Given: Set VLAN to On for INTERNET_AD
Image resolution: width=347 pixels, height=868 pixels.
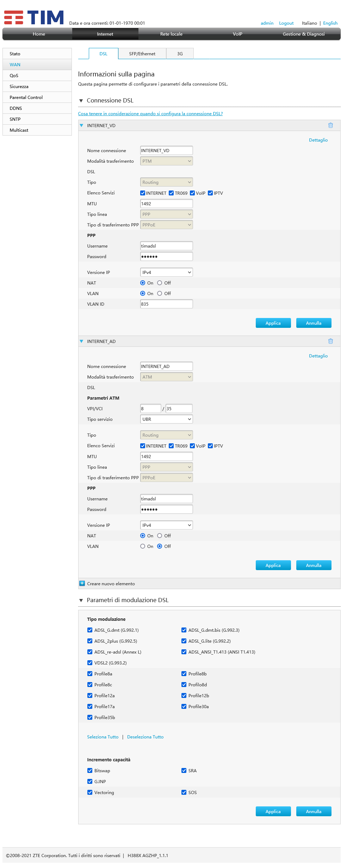Looking at the screenshot, I should 143,546.
